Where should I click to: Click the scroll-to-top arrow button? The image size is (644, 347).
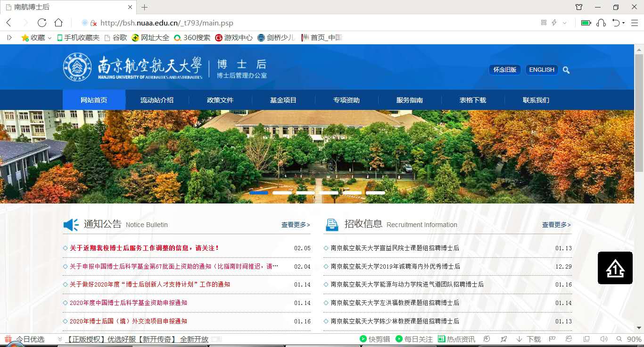click(615, 268)
